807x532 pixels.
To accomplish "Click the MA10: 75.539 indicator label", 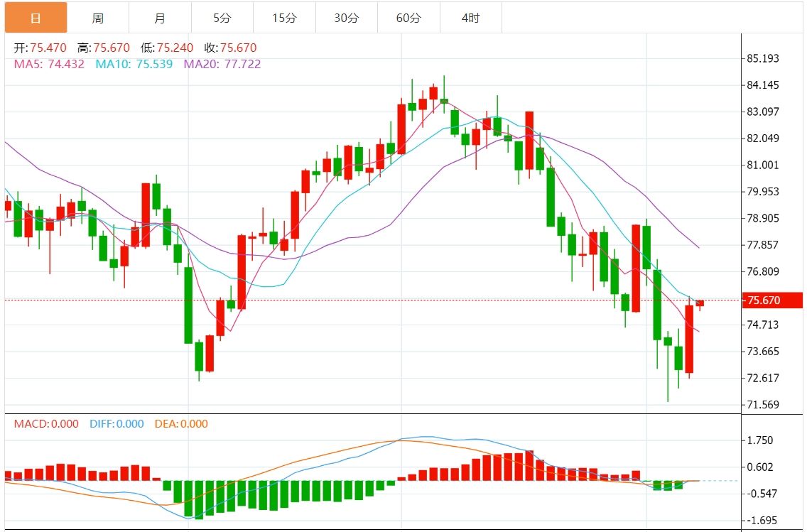I will click(x=134, y=65).
